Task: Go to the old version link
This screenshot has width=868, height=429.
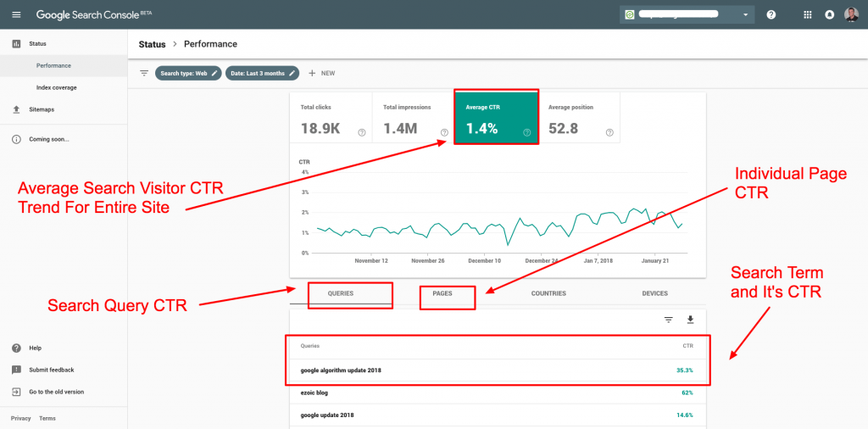Action: (57, 392)
